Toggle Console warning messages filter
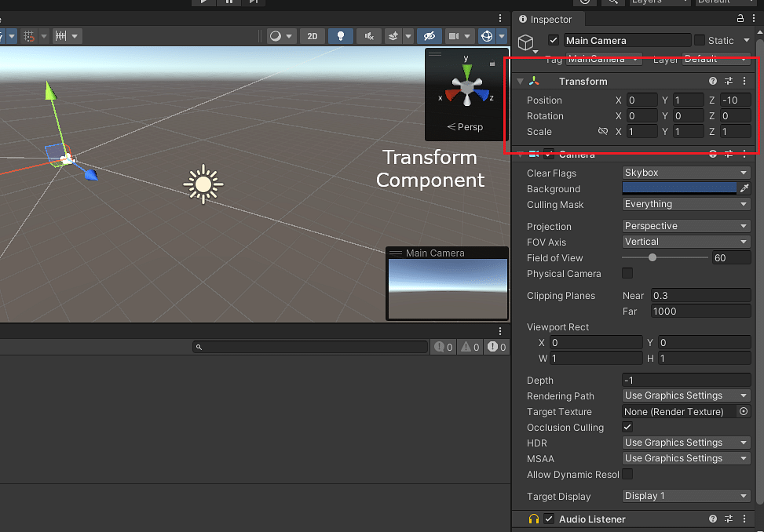 [470, 347]
